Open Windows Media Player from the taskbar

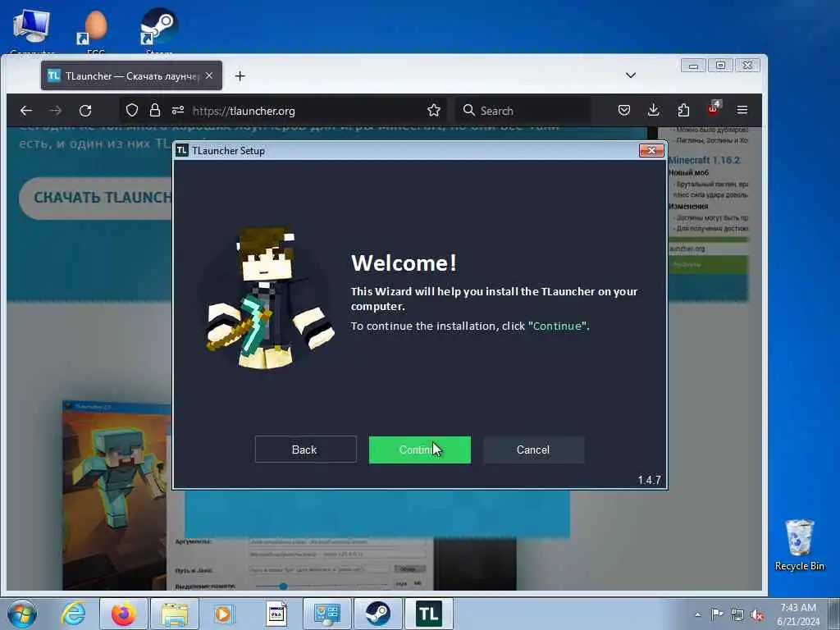[223, 614]
